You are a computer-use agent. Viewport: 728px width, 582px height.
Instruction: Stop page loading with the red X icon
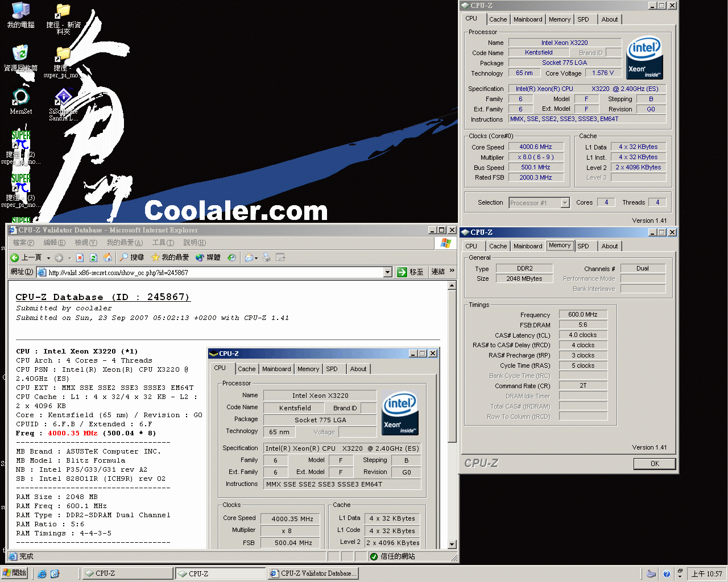[80, 257]
